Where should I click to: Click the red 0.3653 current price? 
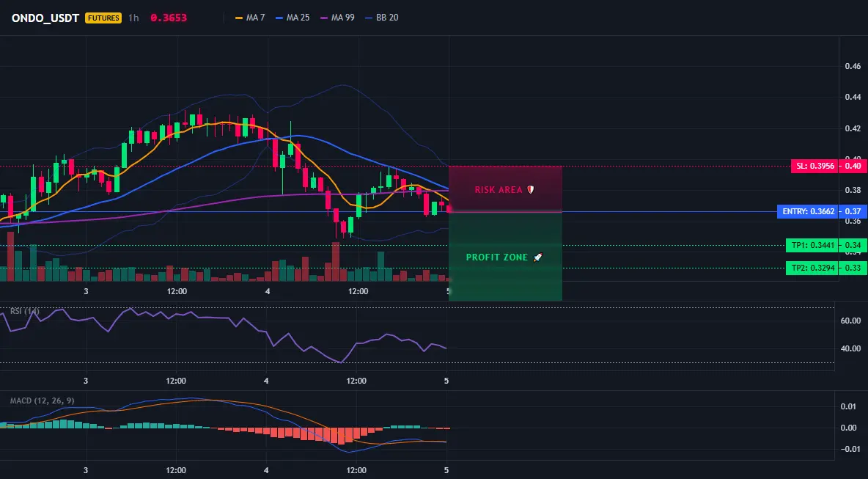pos(169,18)
